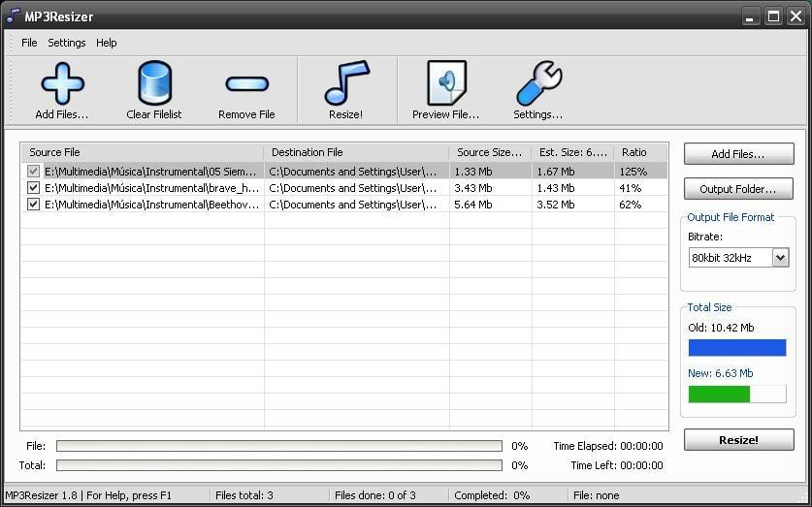Open the Help menu
This screenshot has width=812, height=507.
click(106, 43)
